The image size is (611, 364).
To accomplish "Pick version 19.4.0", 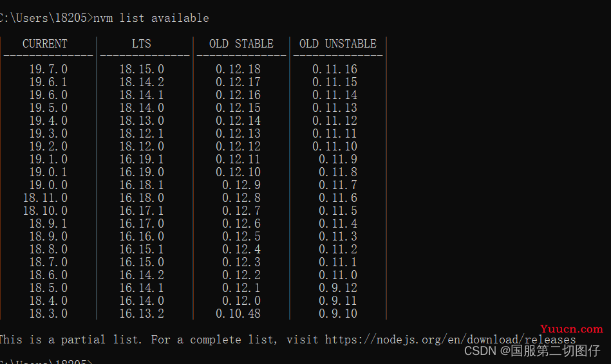I will click(48, 121).
